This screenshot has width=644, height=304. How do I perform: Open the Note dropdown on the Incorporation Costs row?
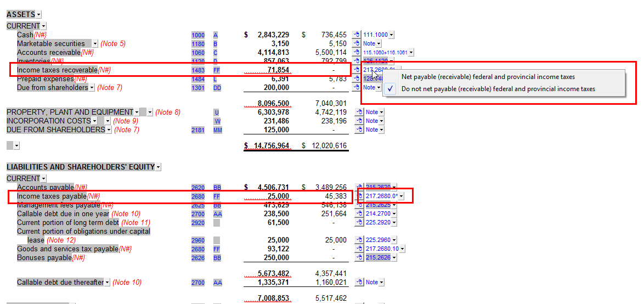[382, 121]
